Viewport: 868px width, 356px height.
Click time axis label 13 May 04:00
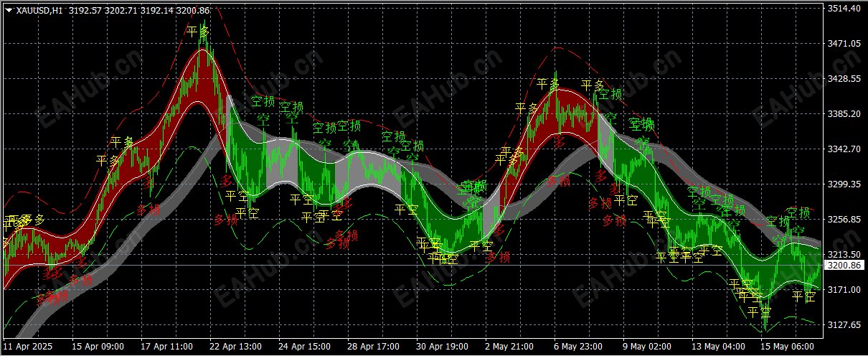pyautogui.click(x=719, y=347)
